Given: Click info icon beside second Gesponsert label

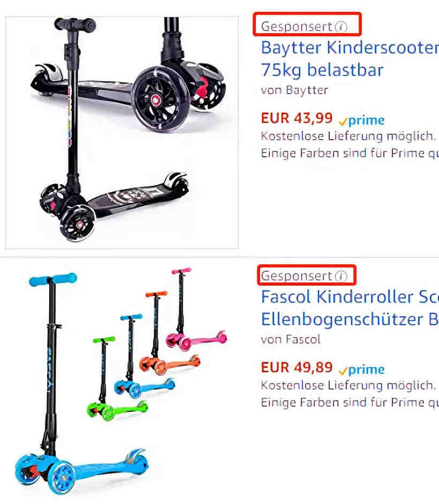Looking at the screenshot, I should point(341,276).
